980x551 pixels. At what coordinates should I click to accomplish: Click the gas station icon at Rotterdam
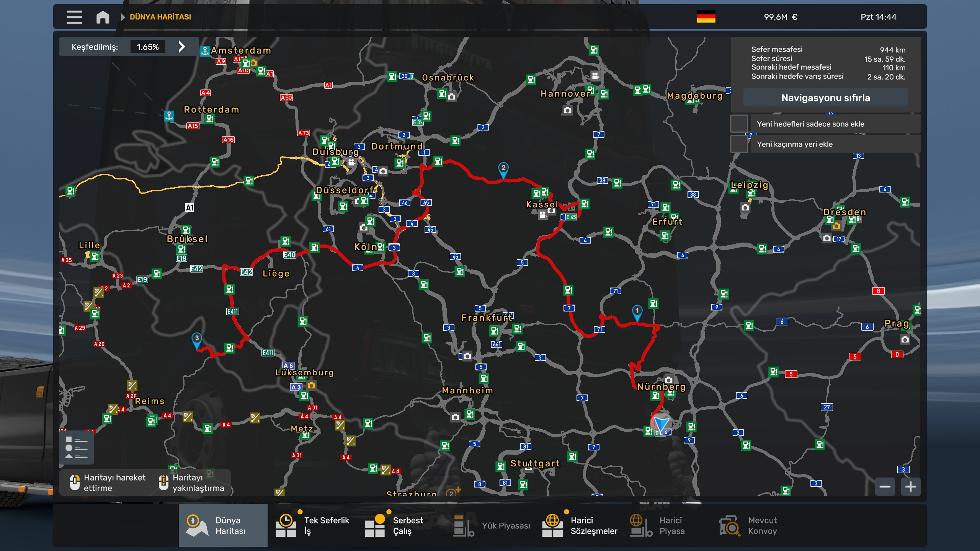pos(209,119)
